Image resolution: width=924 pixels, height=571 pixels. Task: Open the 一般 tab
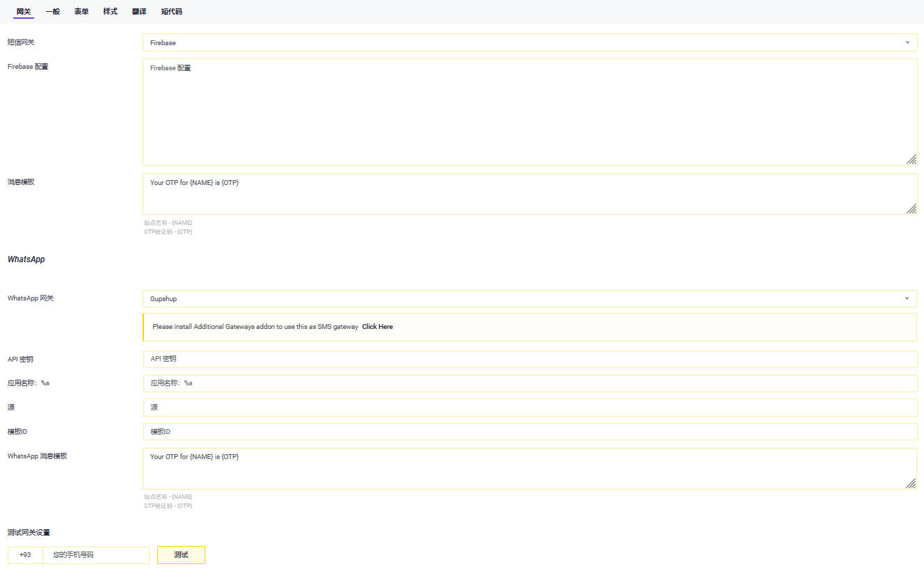tap(53, 12)
